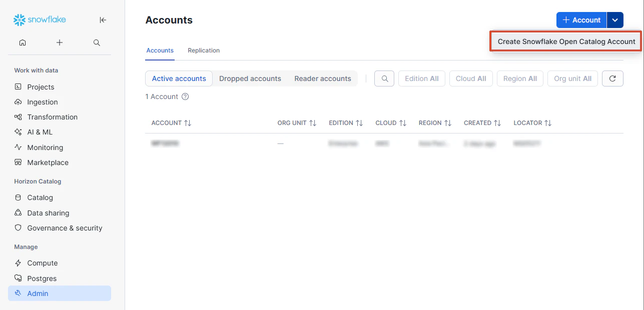This screenshot has height=310, width=644.
Task: Refresh the accounts list
Action: [x=612, y=78]
